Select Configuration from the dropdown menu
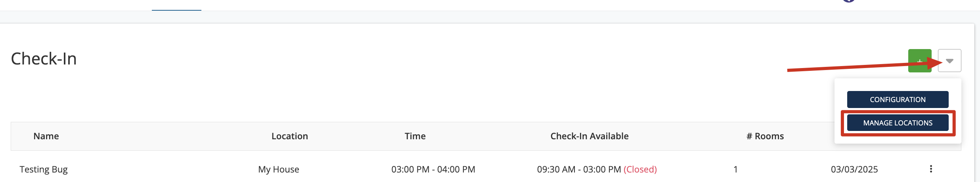This screenshot has width=980, height=182. point(898,99)
